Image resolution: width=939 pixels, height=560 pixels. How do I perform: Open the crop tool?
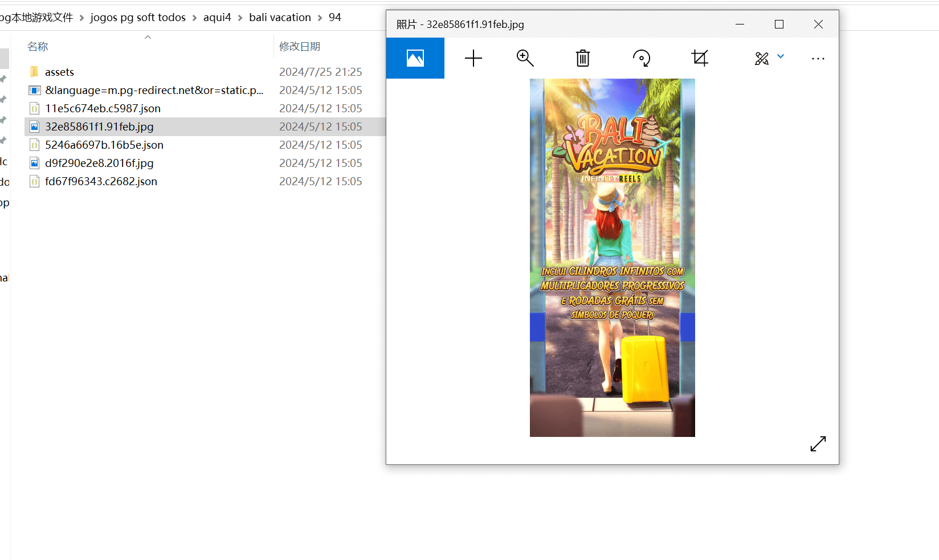click(700, 58)
